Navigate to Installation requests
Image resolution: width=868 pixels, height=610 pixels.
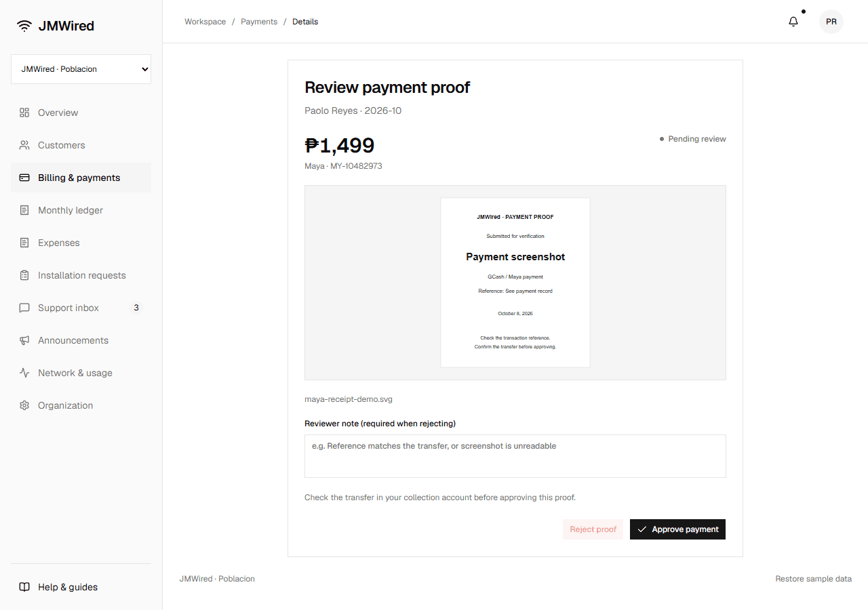[82, 275]
